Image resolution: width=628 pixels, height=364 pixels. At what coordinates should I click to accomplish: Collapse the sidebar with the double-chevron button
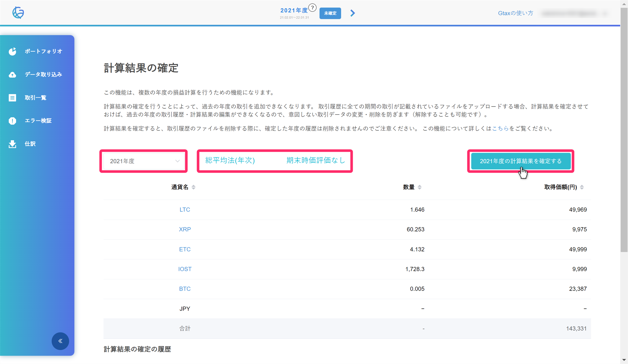tap(60, 341)
